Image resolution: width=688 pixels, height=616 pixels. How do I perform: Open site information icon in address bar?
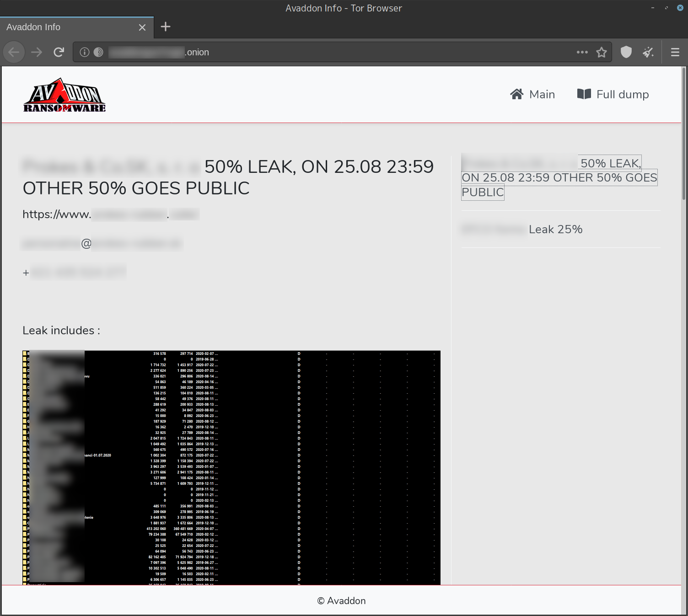(84, 52)
